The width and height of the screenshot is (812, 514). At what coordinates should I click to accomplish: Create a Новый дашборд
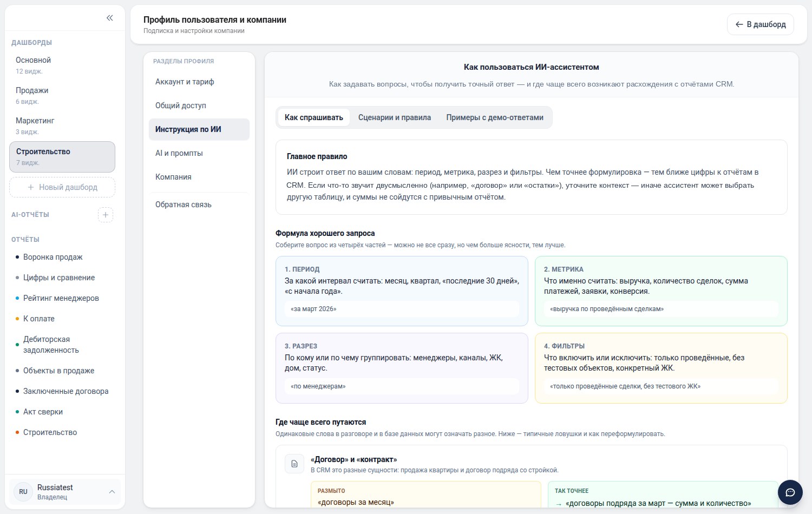[x=62, y=187]
